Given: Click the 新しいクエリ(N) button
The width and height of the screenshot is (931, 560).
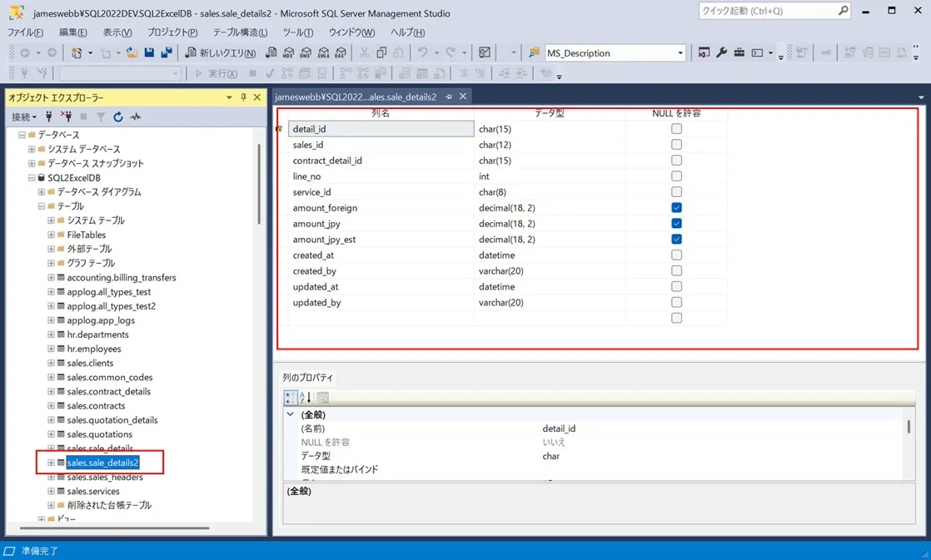Looking at the screenshot, I should 221,52.
